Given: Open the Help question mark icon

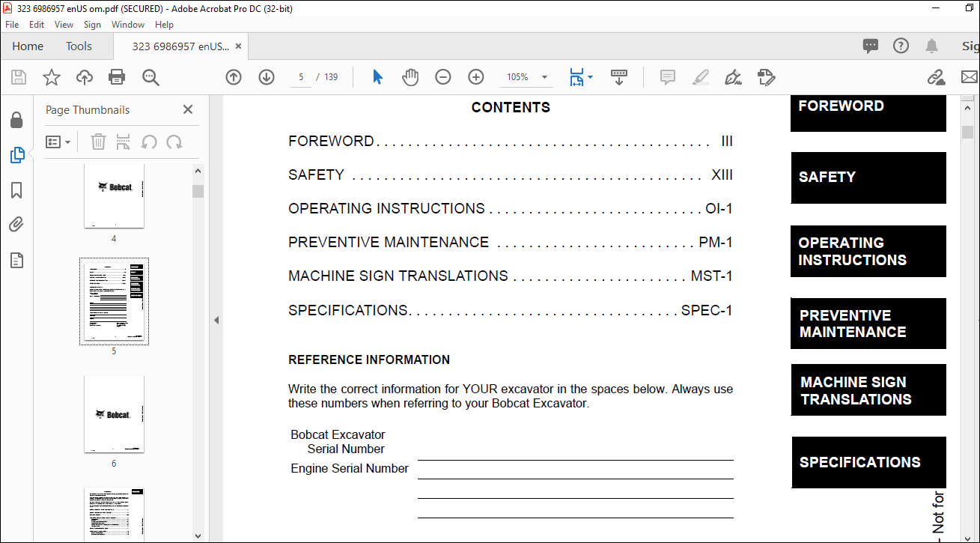Looking at the screenshot, I should click(901, 46).
